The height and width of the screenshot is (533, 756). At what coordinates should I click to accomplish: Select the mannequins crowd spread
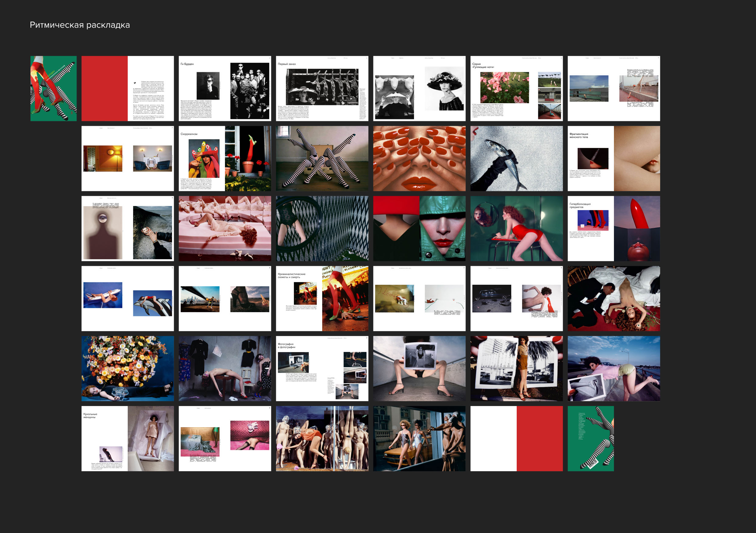[322, 438]
